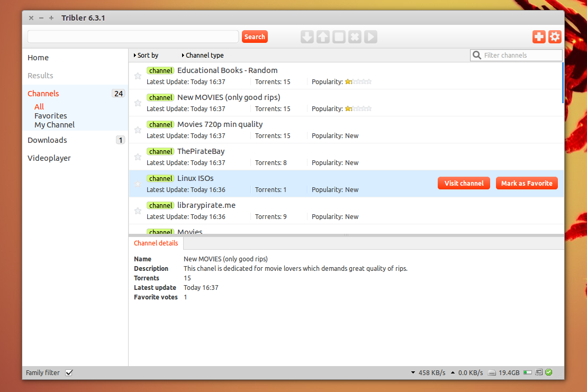Click popularity stars for Educational Books channel
This screenshot has width=587, height=392.
[x=358, y=81]
